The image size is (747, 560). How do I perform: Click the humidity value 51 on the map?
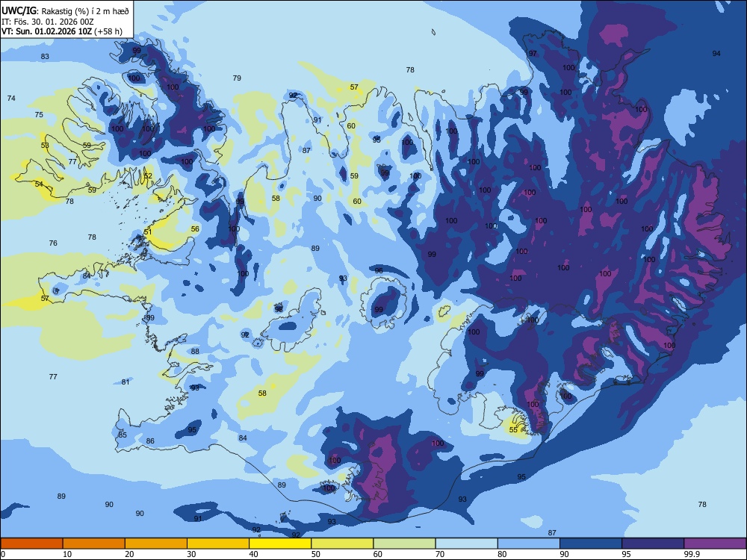click(x=148, y=232)
